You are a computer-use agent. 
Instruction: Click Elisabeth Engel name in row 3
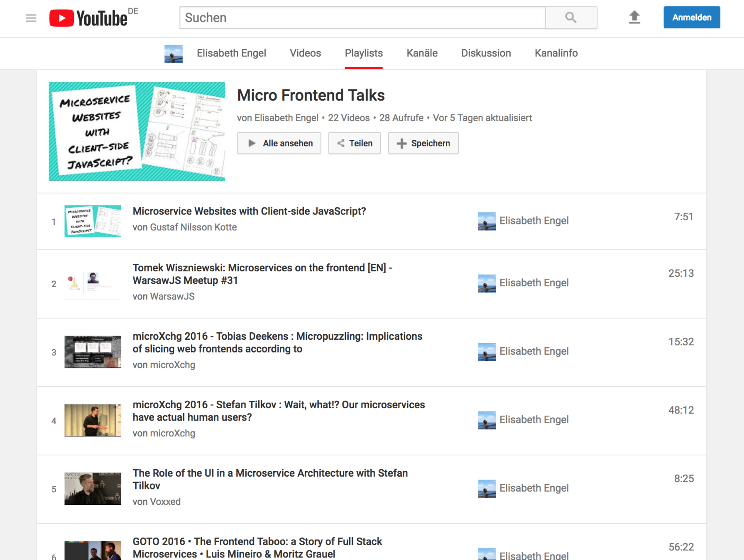pos(534,351)
